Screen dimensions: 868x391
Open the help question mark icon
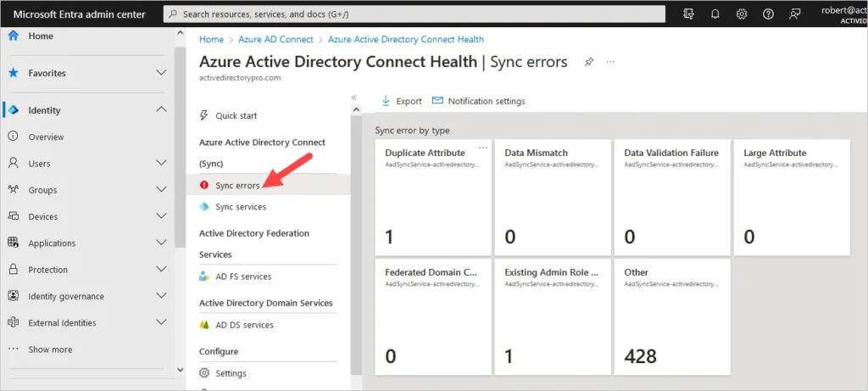(768, 14)
